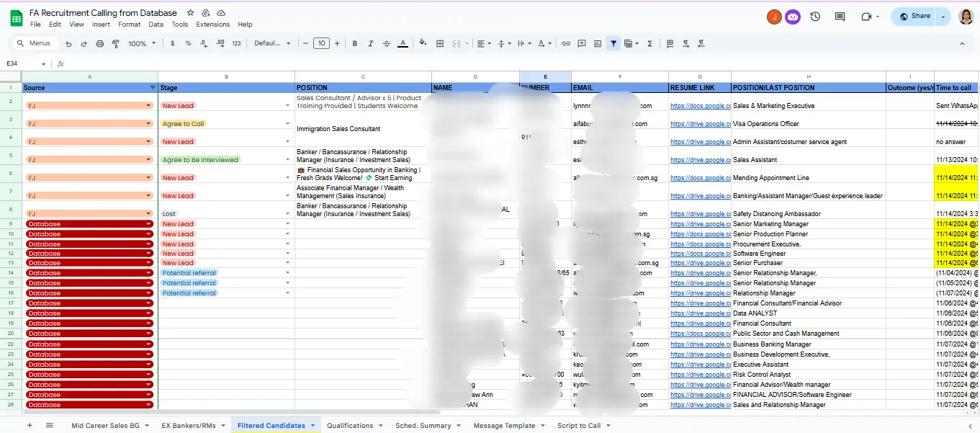Viewport: 980px width, 433px height.
Task: Click the insert link icon
Action: 566,44
